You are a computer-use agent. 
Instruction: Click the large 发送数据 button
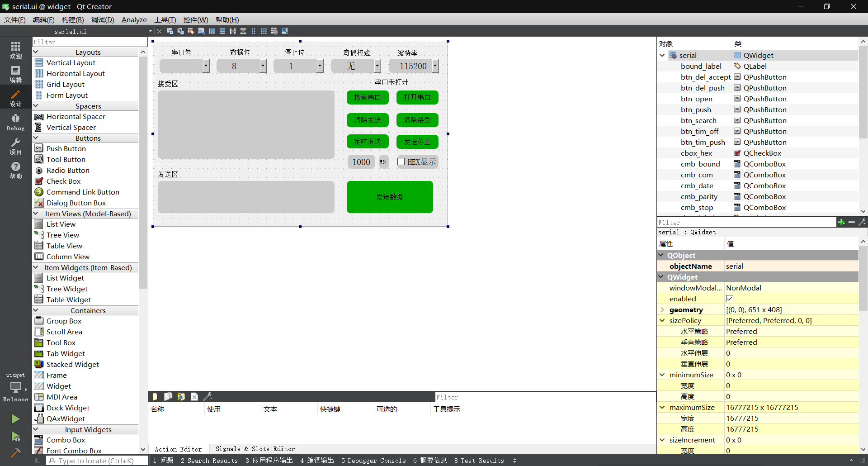(x=390, y=197)
